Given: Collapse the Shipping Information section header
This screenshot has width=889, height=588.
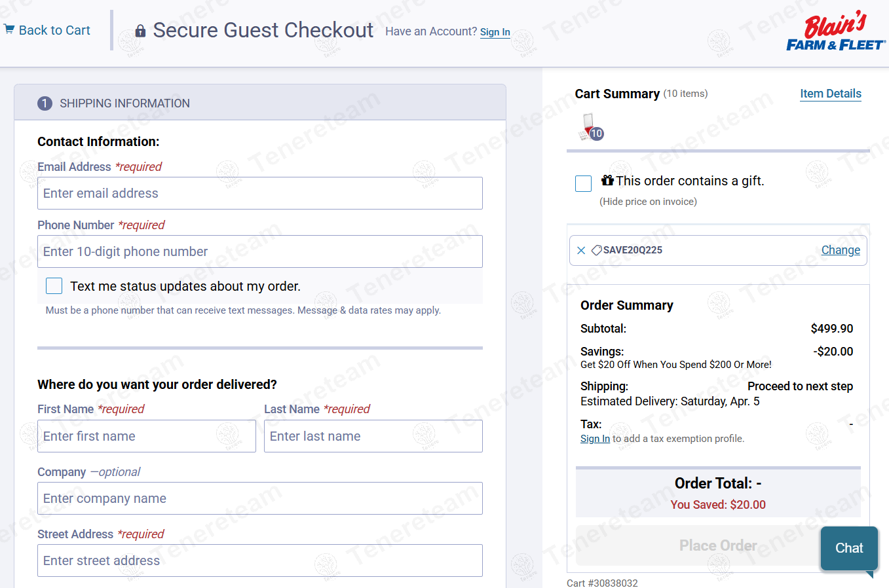Looking at the screenshot, I should (x=260, y=103).
